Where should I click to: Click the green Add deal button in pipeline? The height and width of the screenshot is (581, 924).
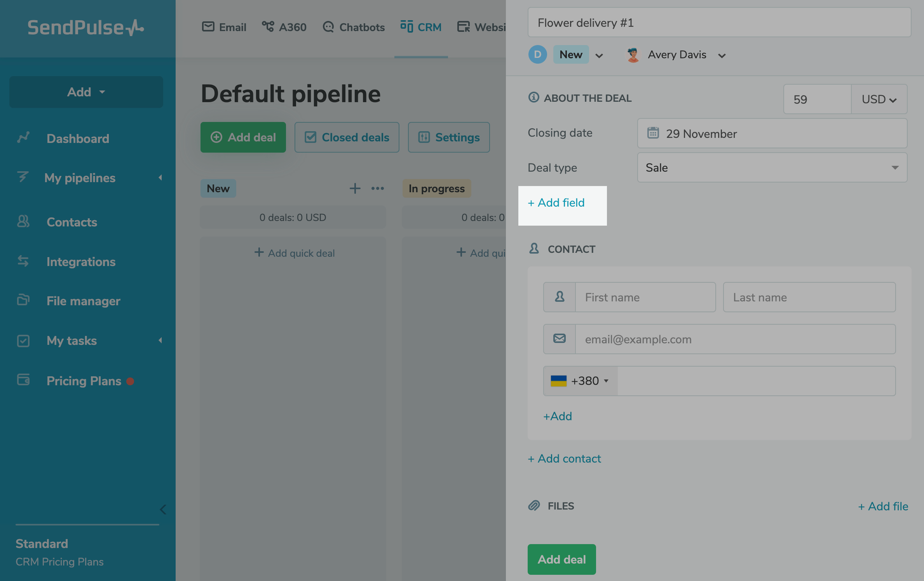click(x=243, y=137)
